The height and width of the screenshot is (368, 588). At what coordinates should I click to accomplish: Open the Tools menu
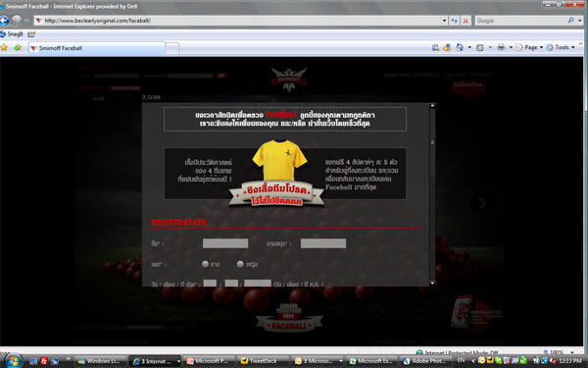point(561,47)
